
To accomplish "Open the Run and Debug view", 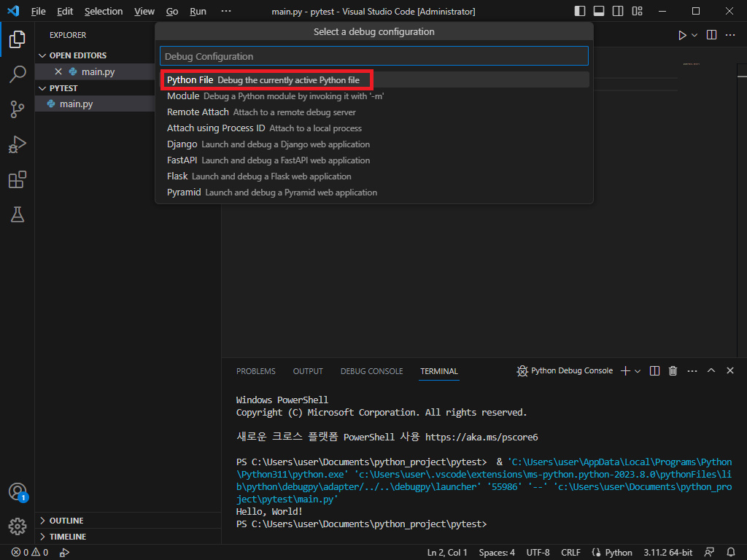I will [18, 144].
